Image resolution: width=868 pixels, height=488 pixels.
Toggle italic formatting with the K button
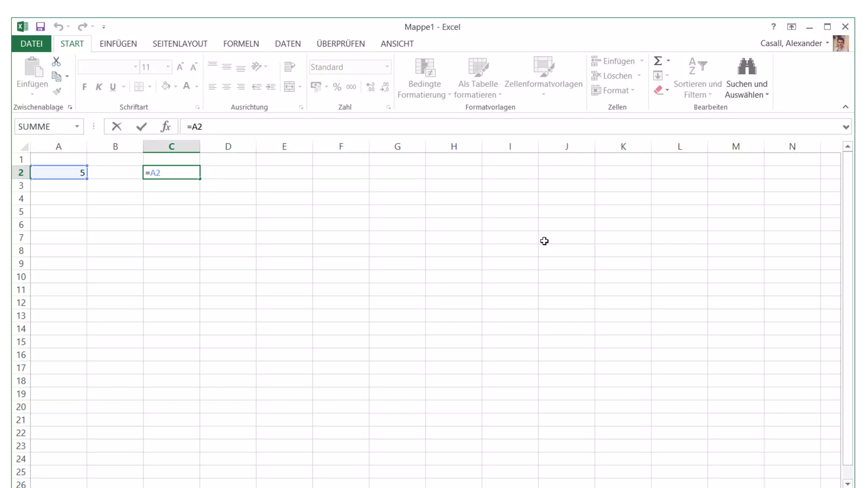click(x=99, y=87)
